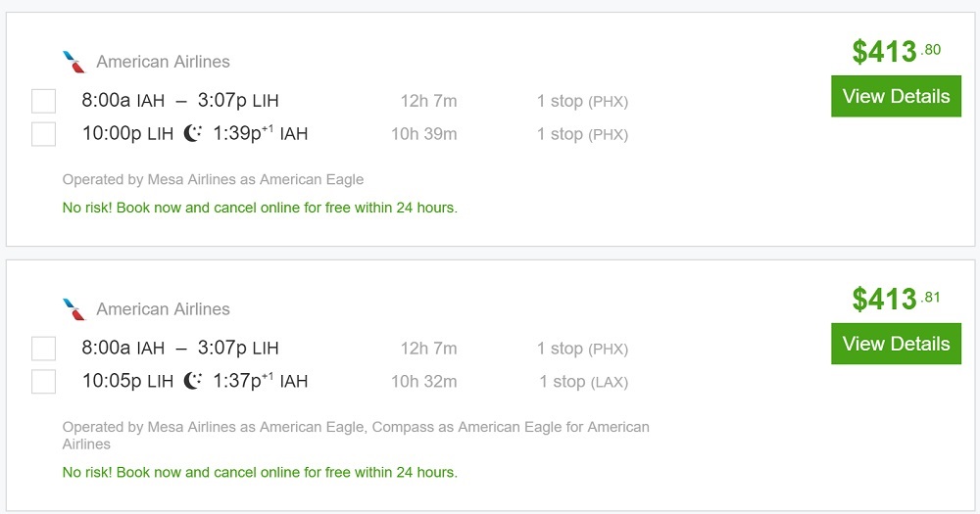Enable the checkbox for the 10:05p LIH return
This screenshot has width=980, height=514.
(x=43, y=382)
